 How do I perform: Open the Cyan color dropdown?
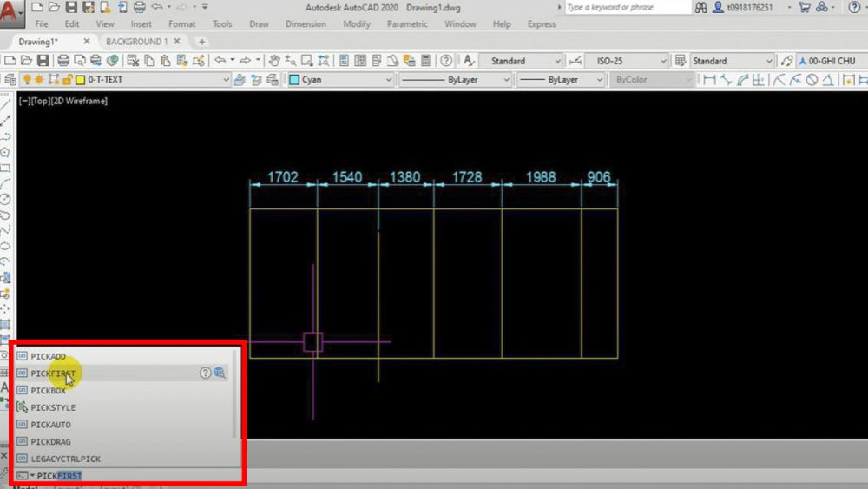(x=340, y=80)
